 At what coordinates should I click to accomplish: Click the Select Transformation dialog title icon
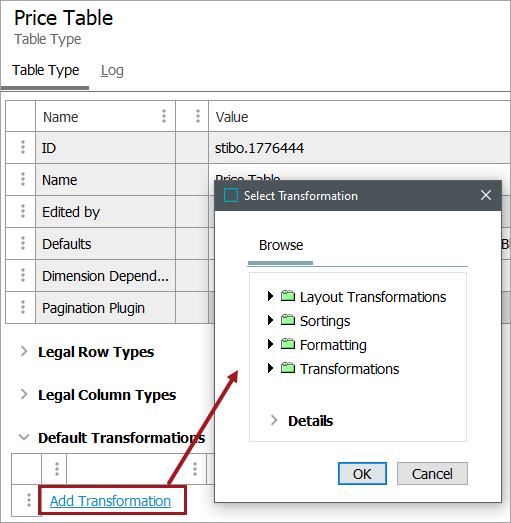[x=230, y=195]
